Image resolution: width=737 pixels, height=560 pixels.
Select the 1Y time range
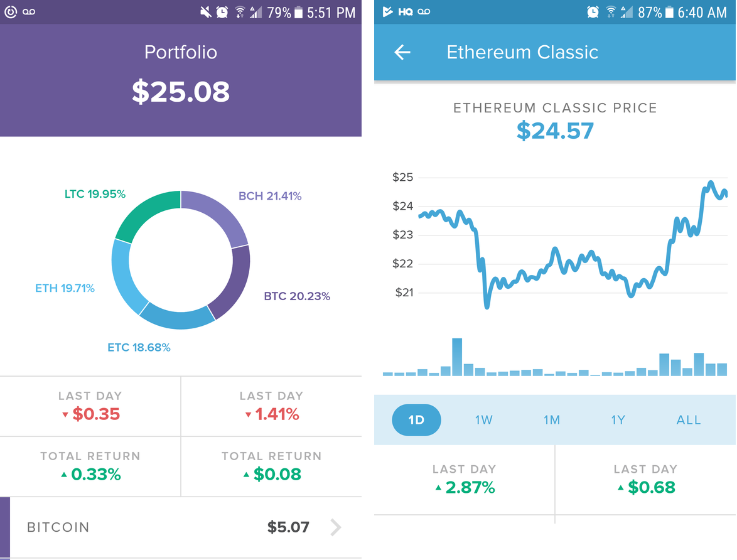pyautogui.click(x=618, y=419)
